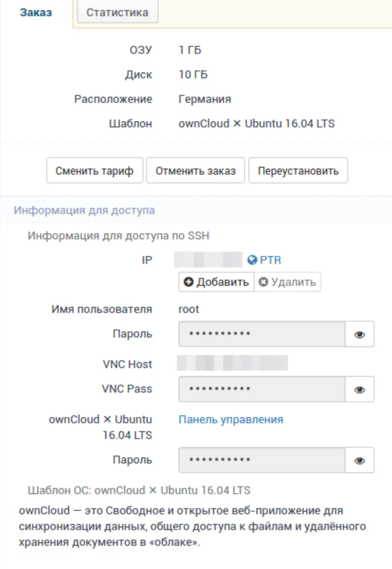Click the Сменить тариф button

click(x=94, y=170)
